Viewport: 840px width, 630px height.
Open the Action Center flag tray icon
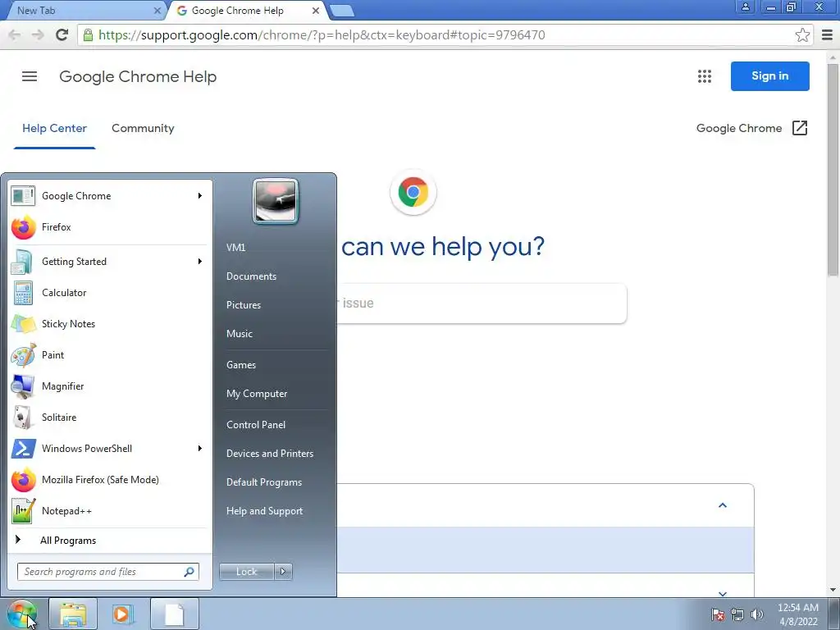[x=717, y=614]
